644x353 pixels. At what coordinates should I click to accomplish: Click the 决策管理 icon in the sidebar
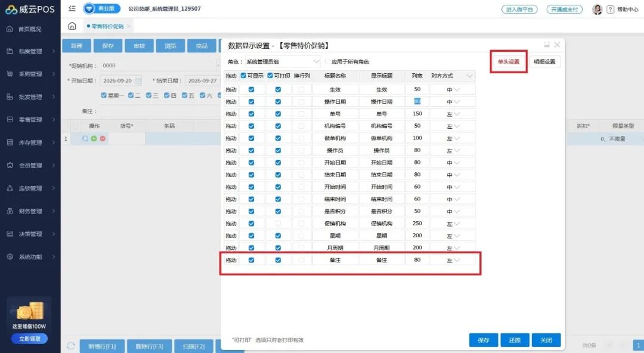point(10,234)
